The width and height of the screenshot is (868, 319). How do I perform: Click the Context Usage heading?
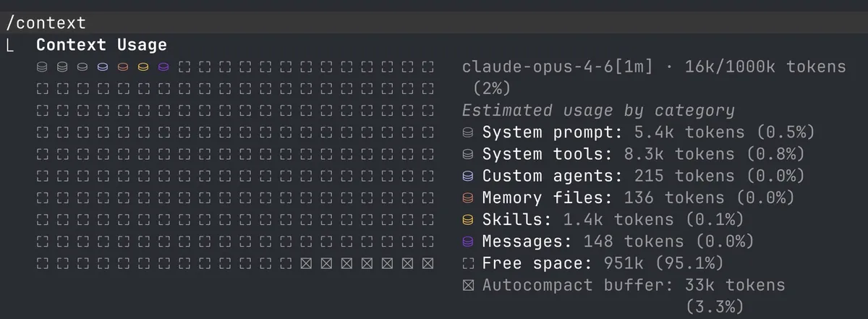(x=102, y=45)
